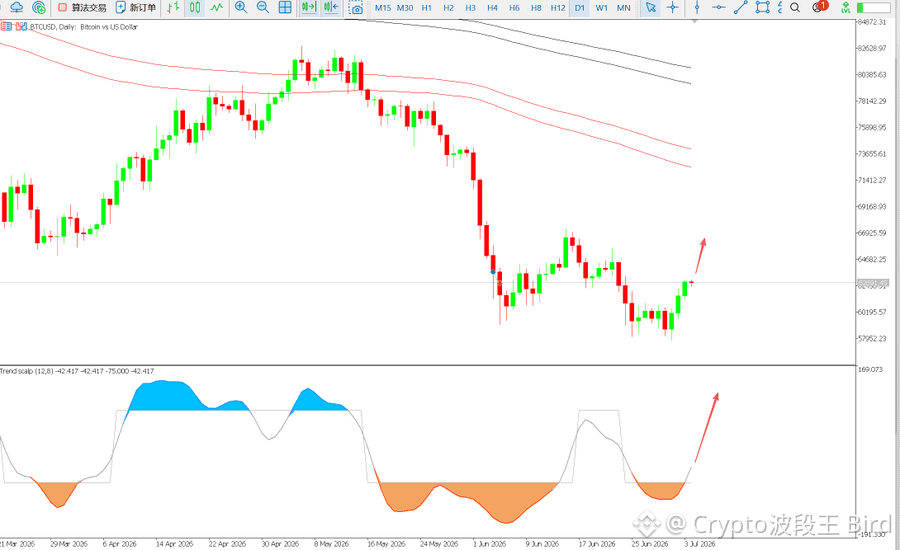Image resolution: width=900 pixels, height=550 pixels.
Task: Switch to line chart display
Action: (216, 7)
